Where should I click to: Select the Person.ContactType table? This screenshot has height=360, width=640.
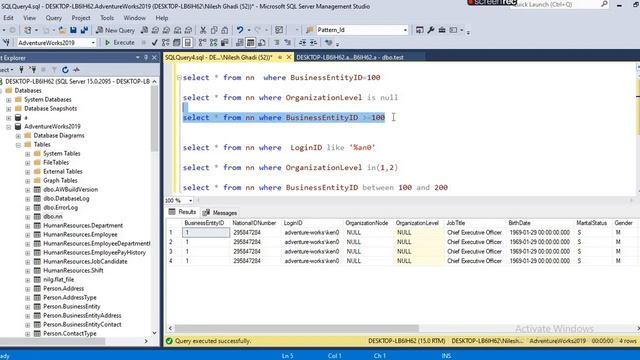coord(70,333)
